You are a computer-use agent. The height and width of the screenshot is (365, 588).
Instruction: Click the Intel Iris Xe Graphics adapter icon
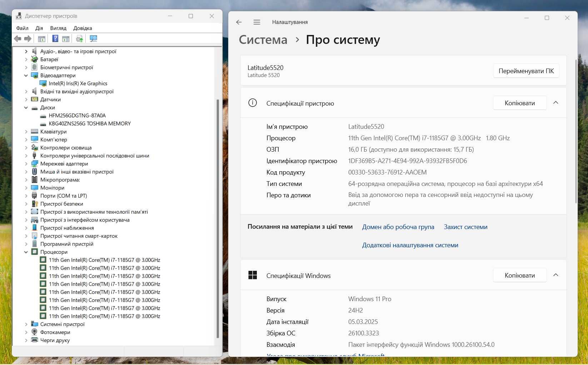pyautogui.click(x=43, y=83)
